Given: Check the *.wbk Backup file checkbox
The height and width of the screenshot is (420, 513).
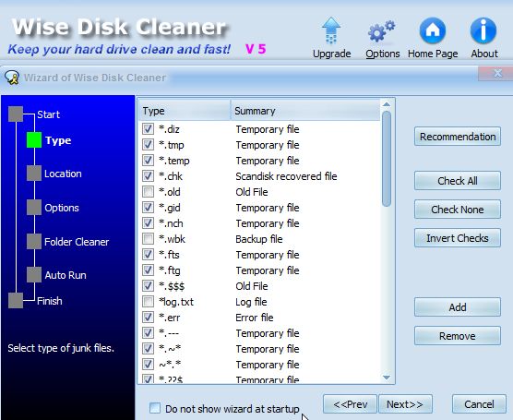Looking at the screenshot, I should click(x=148, y=239).
